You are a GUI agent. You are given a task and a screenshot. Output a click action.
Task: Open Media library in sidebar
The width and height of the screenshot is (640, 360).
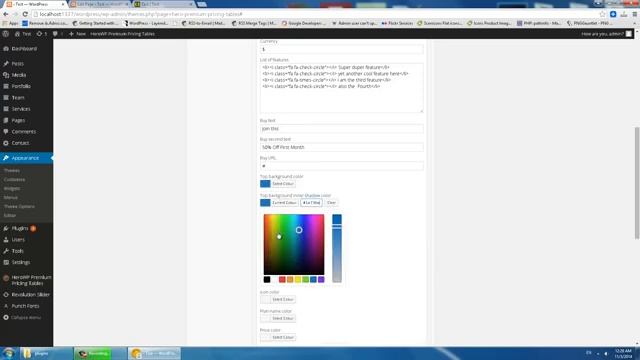point(18,75)
